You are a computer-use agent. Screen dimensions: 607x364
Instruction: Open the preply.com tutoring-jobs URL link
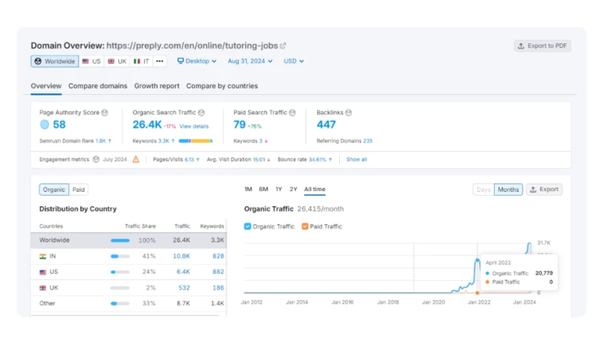pyautogui.click(x=192, y=45)
